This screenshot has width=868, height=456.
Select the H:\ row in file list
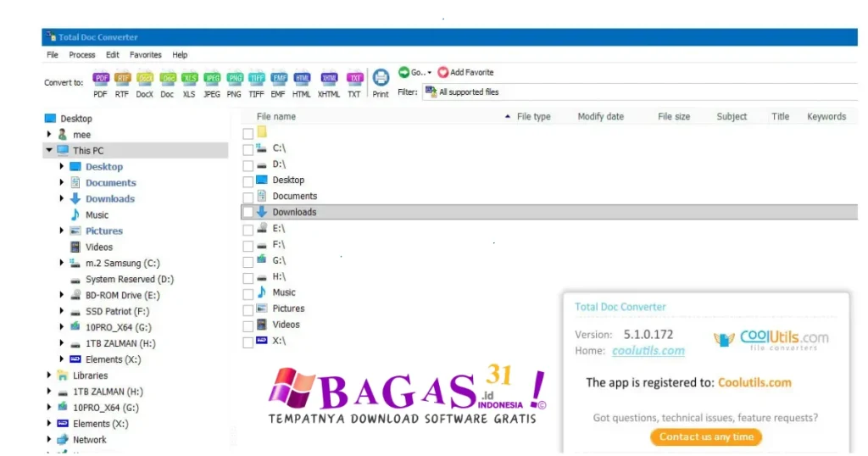pos(549,276)
